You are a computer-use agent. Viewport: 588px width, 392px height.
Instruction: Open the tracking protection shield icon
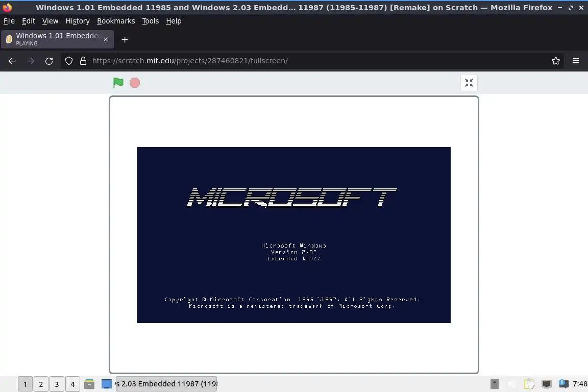click(68, 61)
